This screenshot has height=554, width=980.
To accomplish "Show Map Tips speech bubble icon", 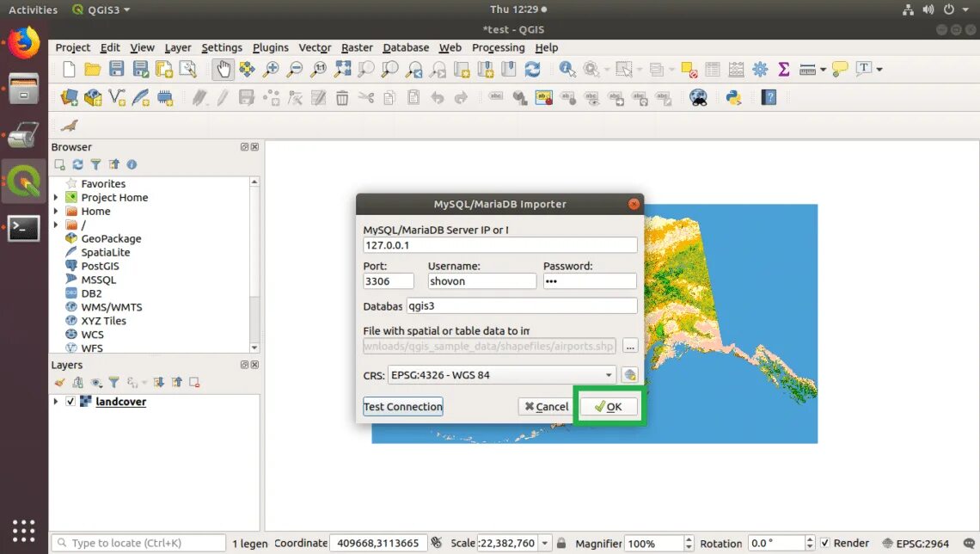I will point(840,69).
